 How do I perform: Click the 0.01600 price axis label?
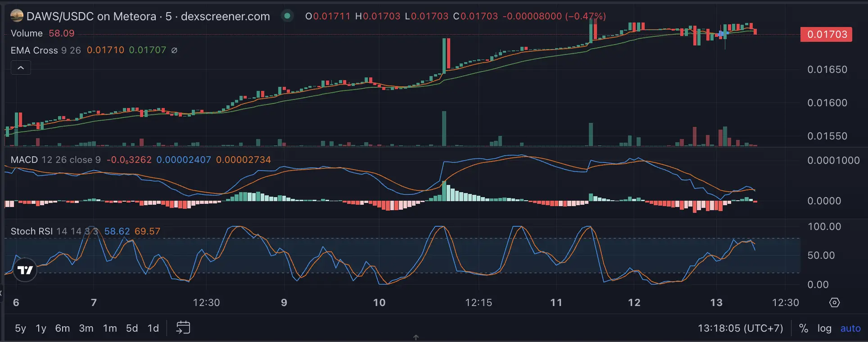[x=827, y=103]
